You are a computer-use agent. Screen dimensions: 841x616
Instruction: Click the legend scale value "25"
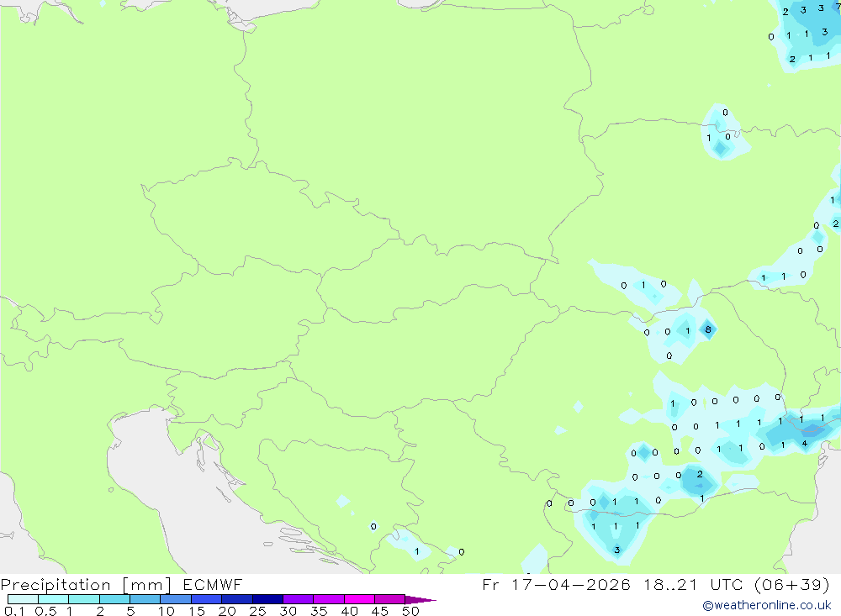[x=258, y=611]
